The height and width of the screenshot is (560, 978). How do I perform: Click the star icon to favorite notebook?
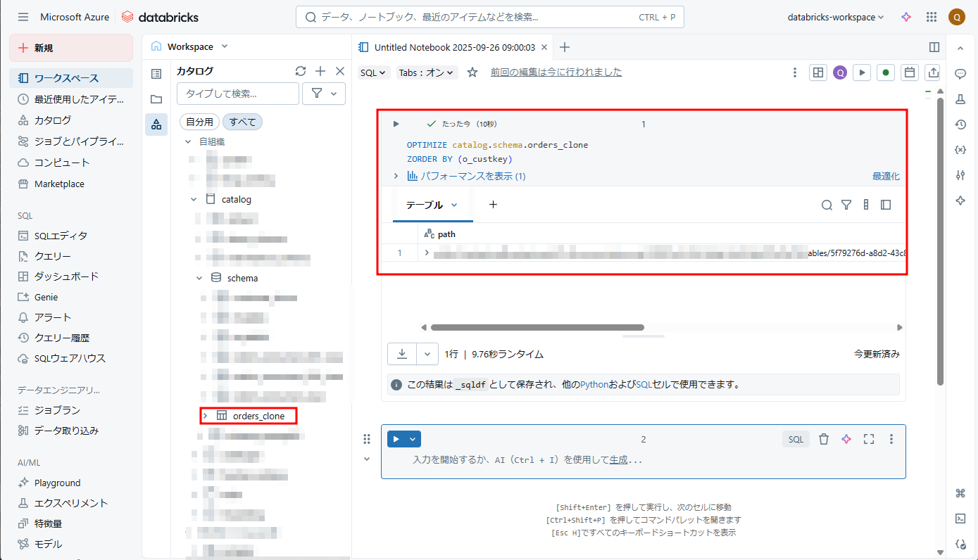tap(472, 72)
